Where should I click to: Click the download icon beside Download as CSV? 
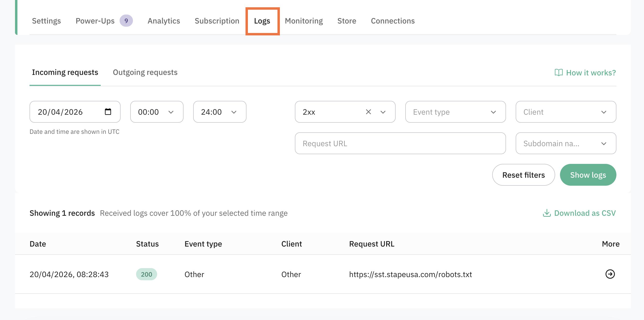(547, 213)
